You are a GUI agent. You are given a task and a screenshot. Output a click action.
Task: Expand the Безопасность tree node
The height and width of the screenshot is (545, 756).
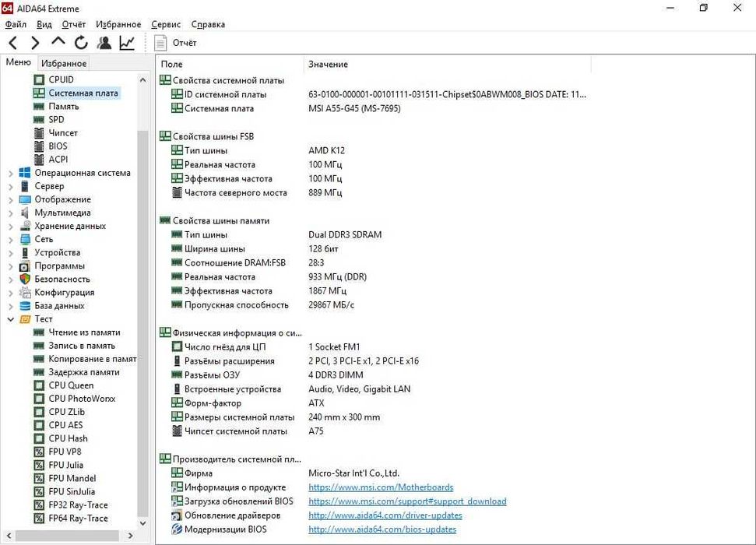pos(11,280)
